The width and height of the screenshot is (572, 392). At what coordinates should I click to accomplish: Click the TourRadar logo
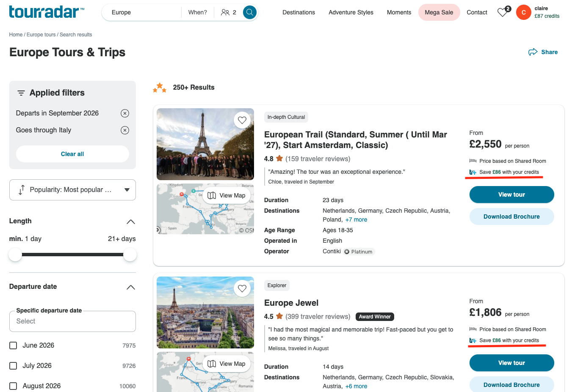point(47,12)
